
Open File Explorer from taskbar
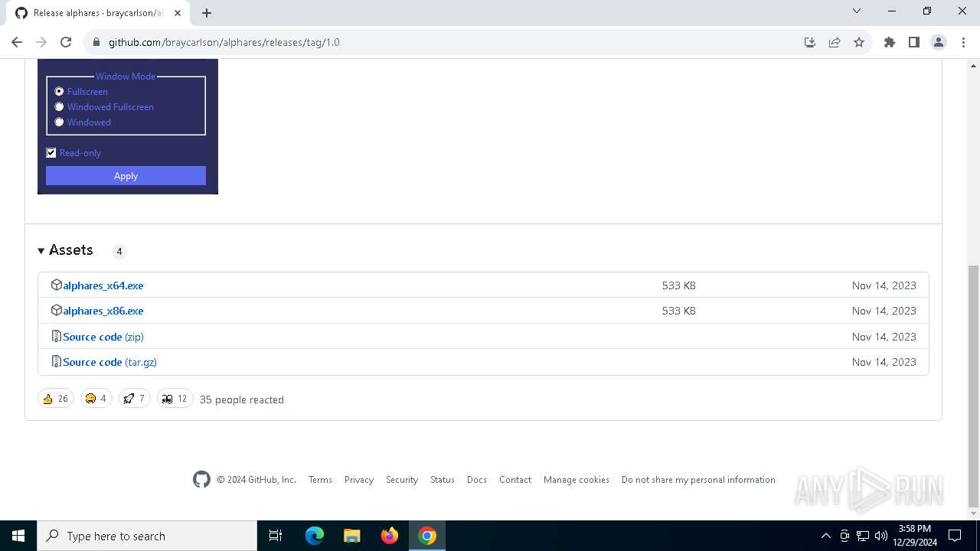point(352,536)
